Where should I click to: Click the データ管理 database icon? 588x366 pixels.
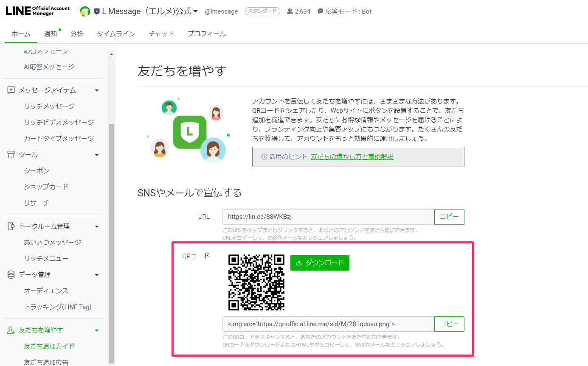tap(11, 275)
